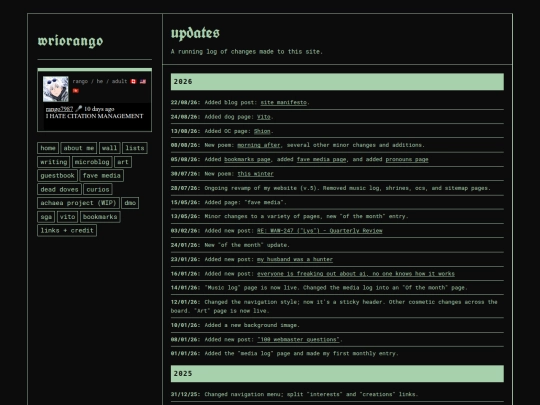Open the microblog page

pos(92,162)
